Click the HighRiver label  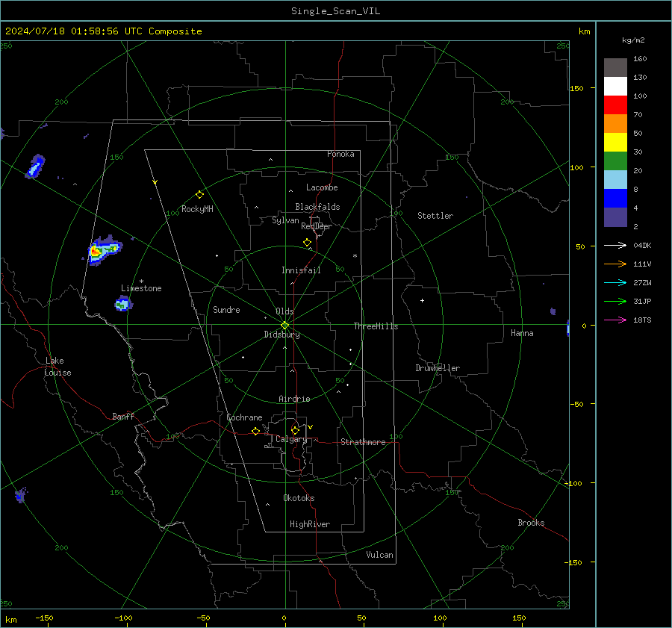point(310,524)
